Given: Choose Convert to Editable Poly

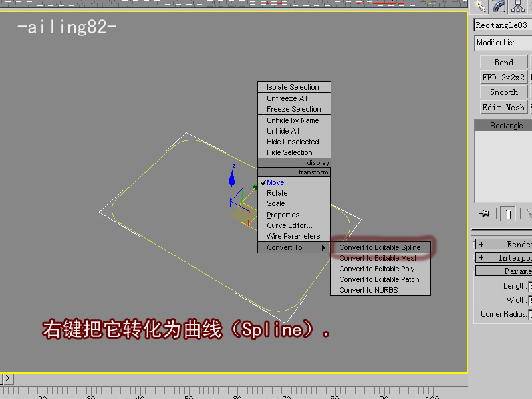Looking at the screenshot, I should coord(380,269).
